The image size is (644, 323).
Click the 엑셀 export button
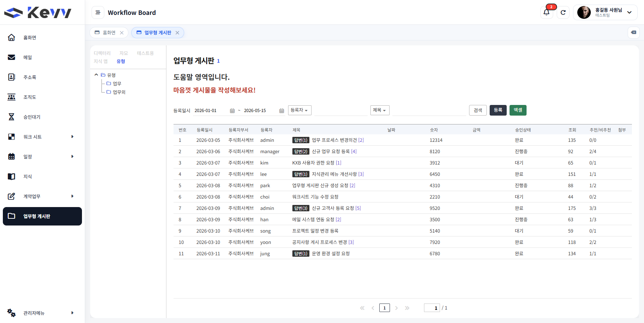(x=518, y=110)
